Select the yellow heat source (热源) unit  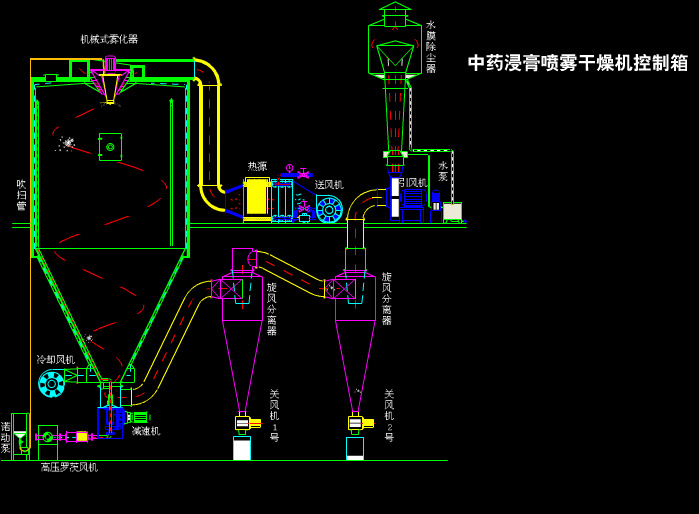click(x=257, y=197)
